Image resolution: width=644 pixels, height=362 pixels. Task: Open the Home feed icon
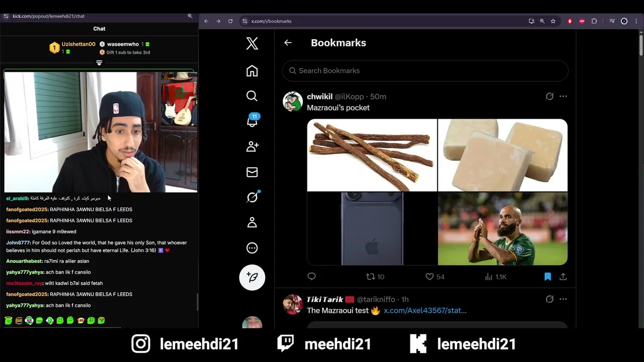252,71
